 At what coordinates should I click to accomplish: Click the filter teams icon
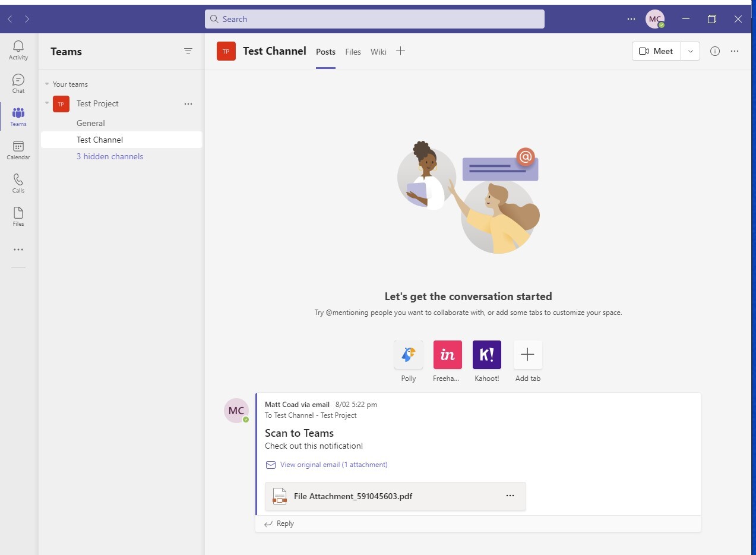188,51
